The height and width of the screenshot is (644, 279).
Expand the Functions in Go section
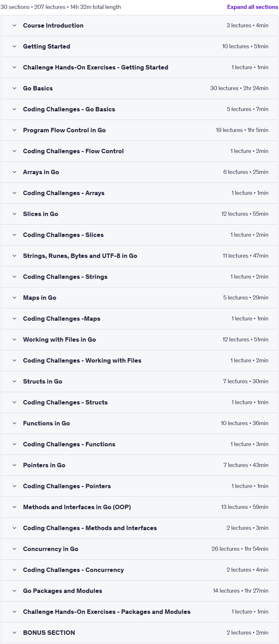point(139,423)
